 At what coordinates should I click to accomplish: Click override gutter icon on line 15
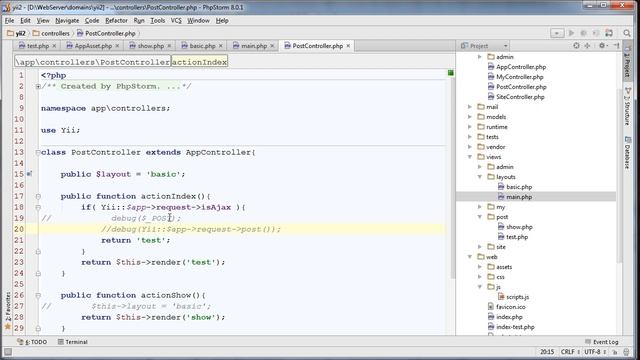point(29,174)
